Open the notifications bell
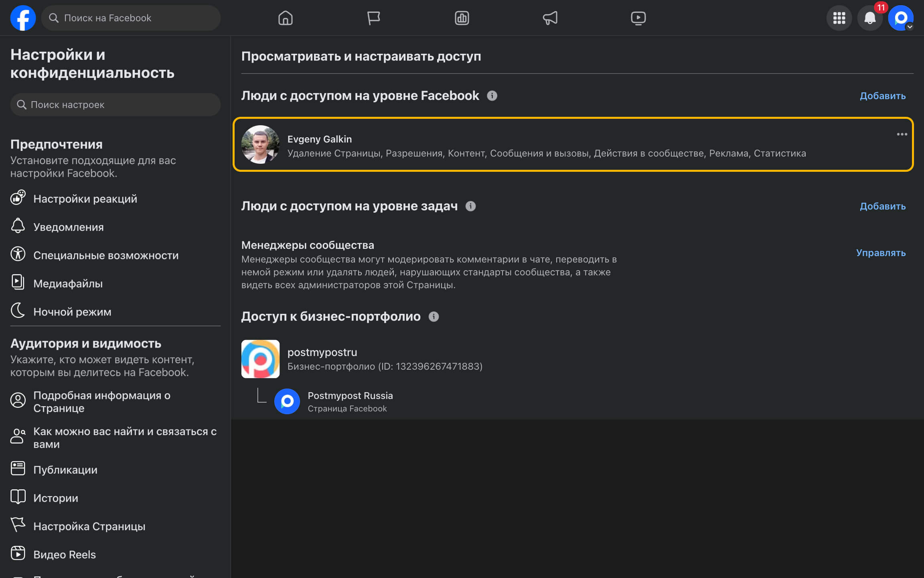 tap(869, 18)
